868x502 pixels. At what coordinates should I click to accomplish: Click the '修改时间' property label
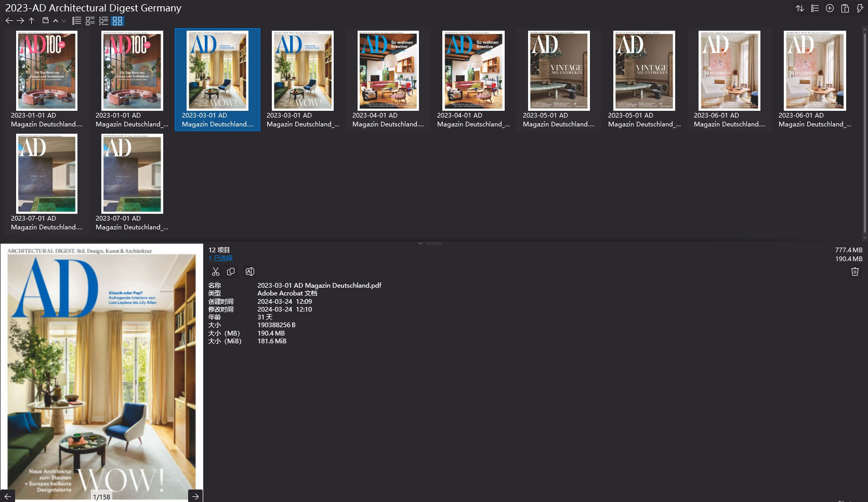221,310
